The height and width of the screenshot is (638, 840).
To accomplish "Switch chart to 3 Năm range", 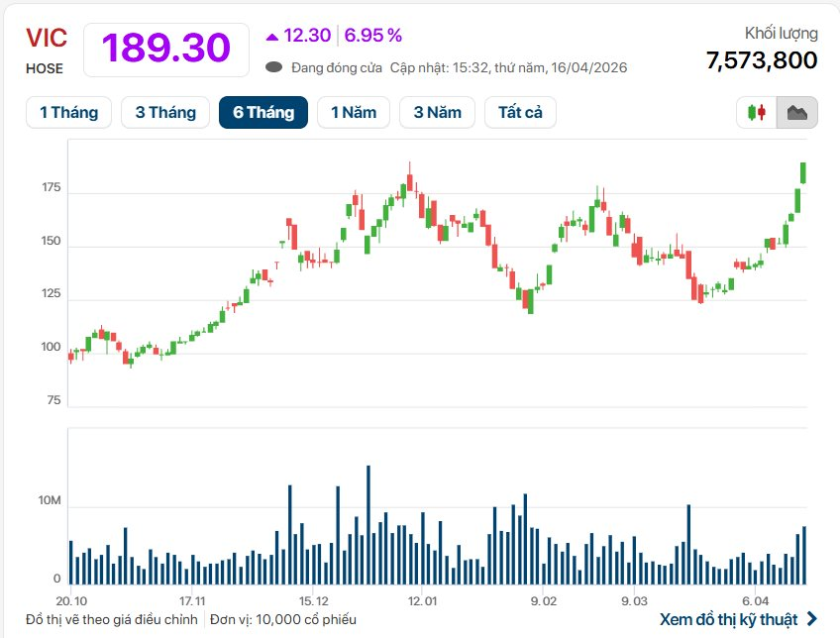I will [438, 112].
